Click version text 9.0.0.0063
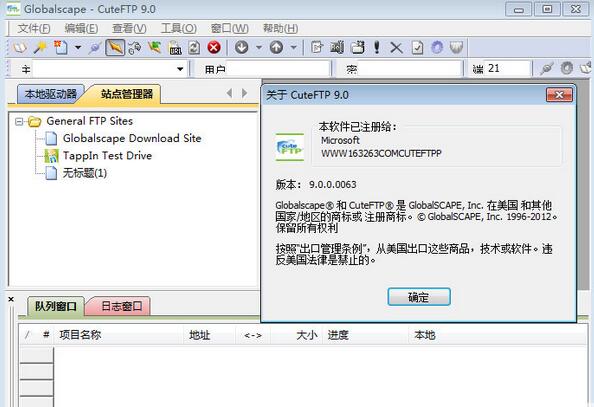The height and width of the screenshot is (407, 594). [x=333, y=185]
